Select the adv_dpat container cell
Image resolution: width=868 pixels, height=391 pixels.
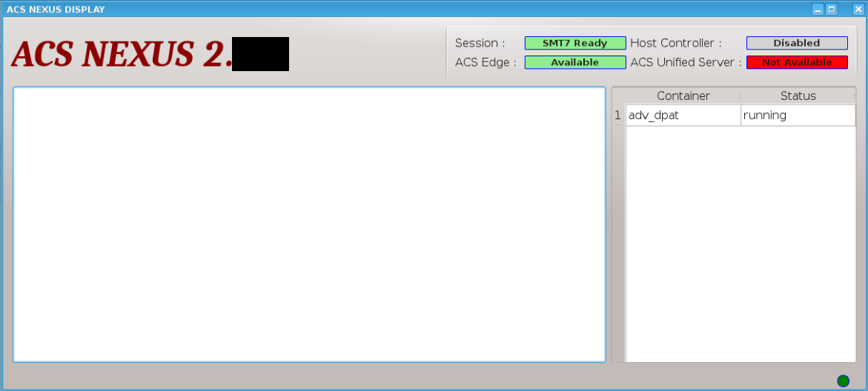(683, 116)
